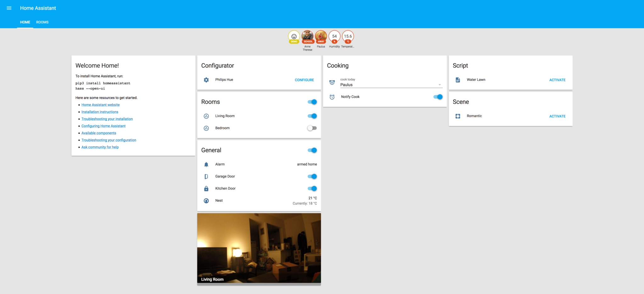The image size is (644, 294).
Task: Open the cook today dropdown
Action: click(439, 84)
